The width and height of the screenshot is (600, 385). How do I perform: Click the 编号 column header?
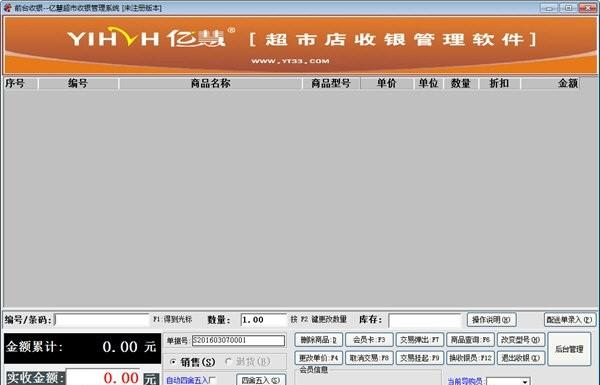pyautogui.click(x=78, y=83)
